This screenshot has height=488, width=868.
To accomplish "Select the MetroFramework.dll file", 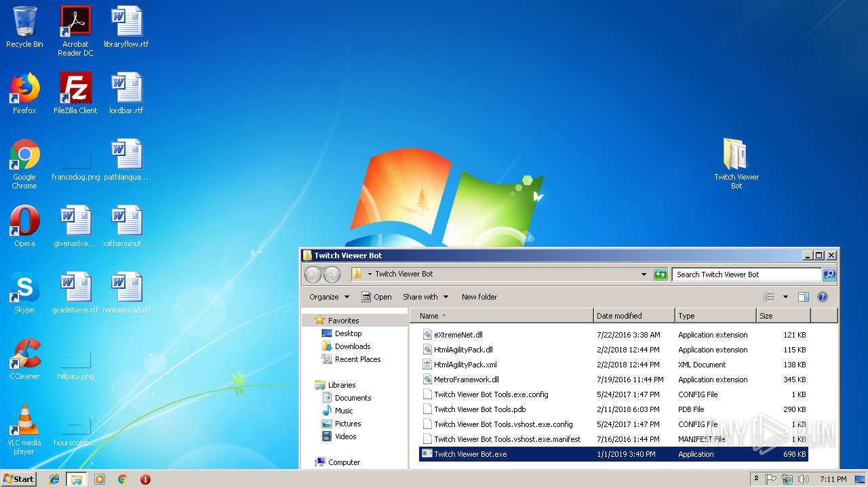I will 614,380.
